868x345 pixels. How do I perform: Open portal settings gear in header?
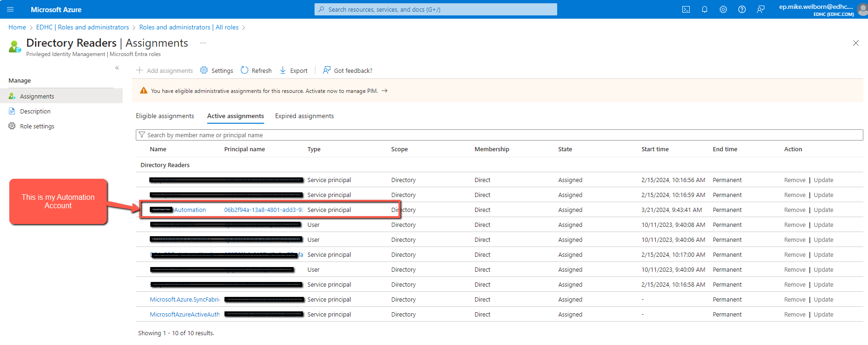723,9
